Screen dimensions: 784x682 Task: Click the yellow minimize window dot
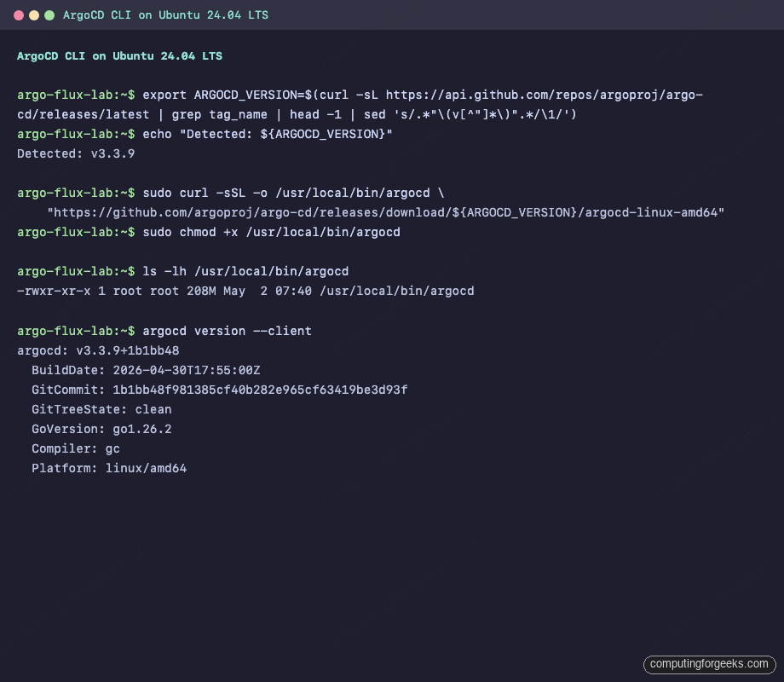tap(34, 15)
